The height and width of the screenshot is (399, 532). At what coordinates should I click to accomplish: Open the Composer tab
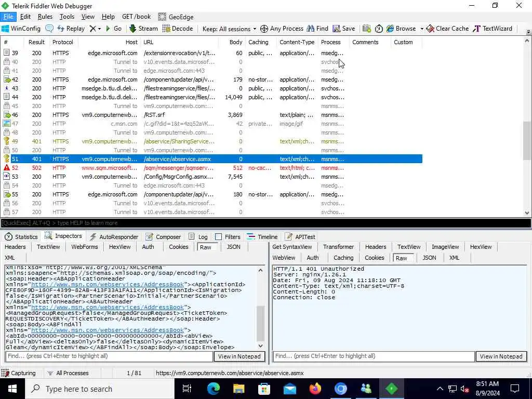[x=163, y=237]
